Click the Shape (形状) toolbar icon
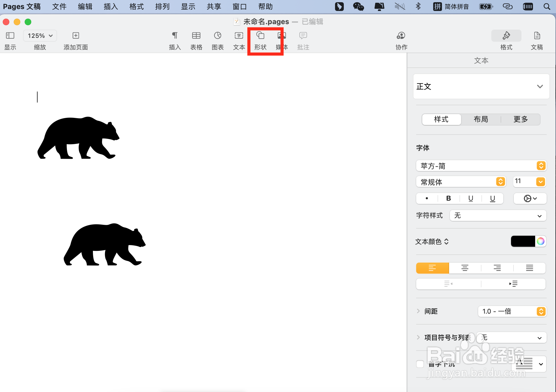Viewport: 556px width, 392px height. tap(260, 36)
